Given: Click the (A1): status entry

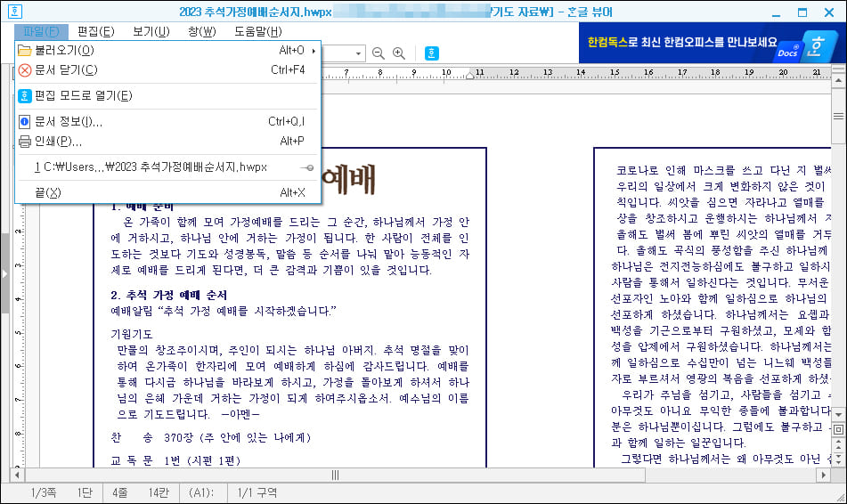Looking at the screenshot, I should pyautogui.click(x=201, y=492).
